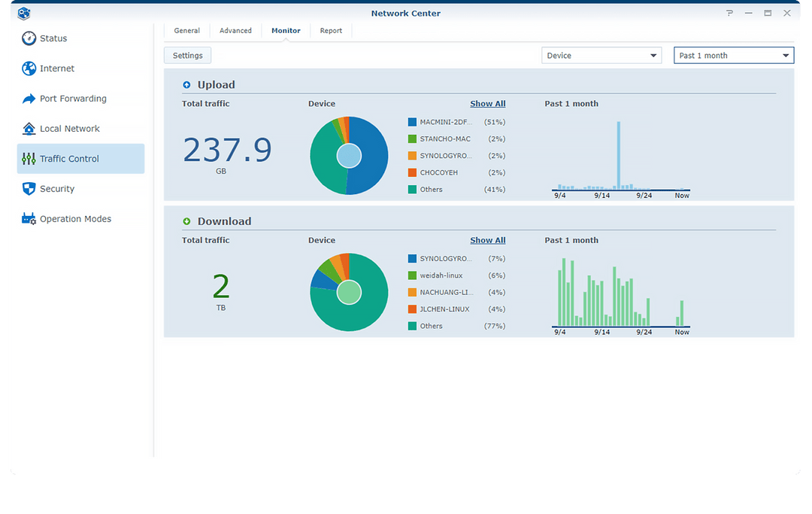
Task: Click the Traffic Control sliders icon
Action: (x=29, y=159)
